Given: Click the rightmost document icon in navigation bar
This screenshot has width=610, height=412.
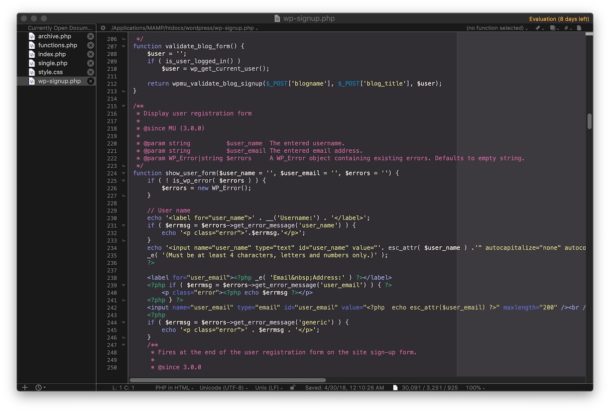Looking at the screenshot, I should pyautogui.click(x=579, y=28).
